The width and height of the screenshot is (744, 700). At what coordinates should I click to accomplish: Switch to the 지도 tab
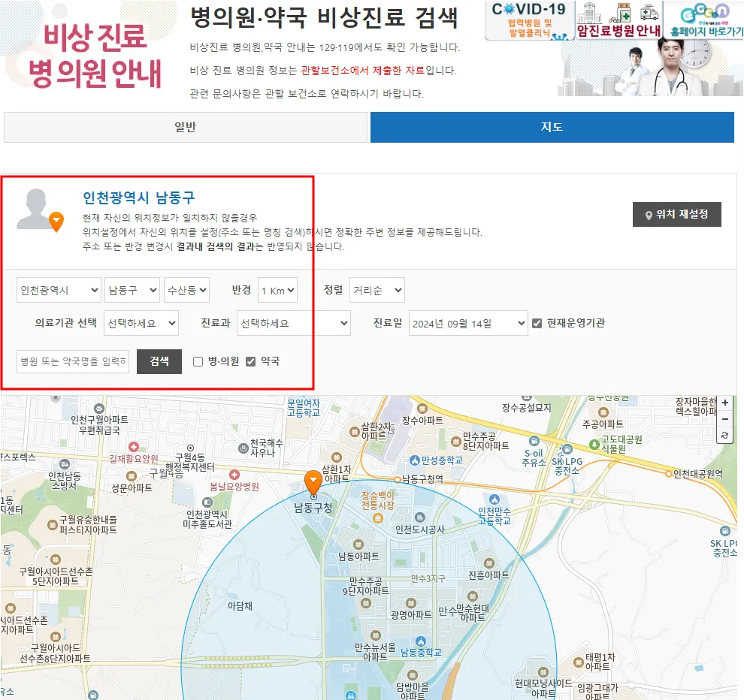552,127
